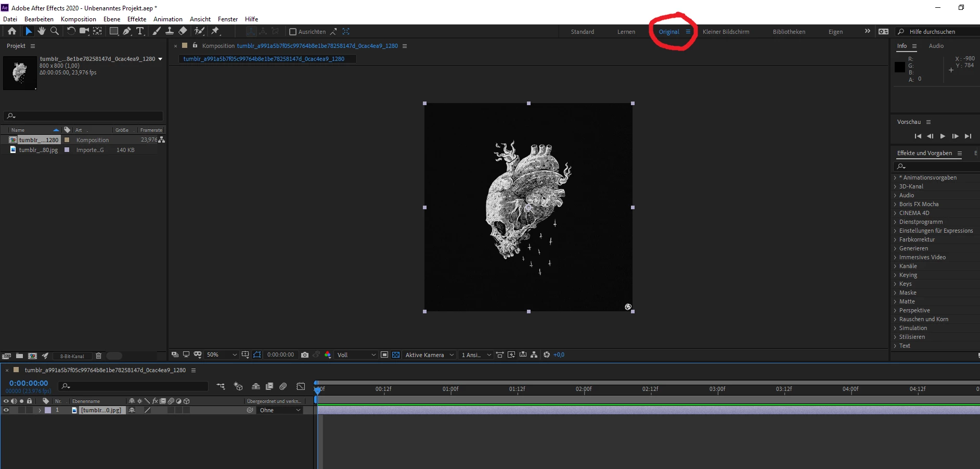This screenshot has width=980, height=469.
Task: Select the Type text tool
Action: coord(140,31)
